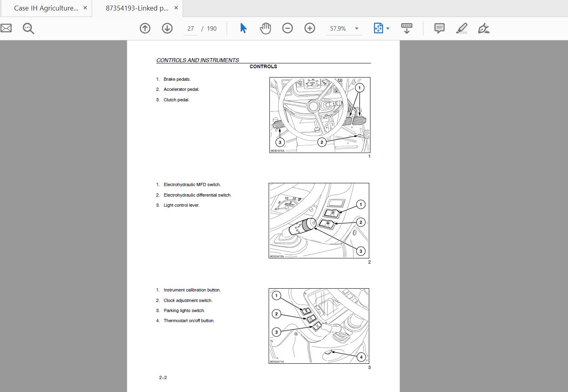The width and height of the screenshot is (568, 392).
Task: Select the Highlight pen tool
Action: tap(461, 28)
